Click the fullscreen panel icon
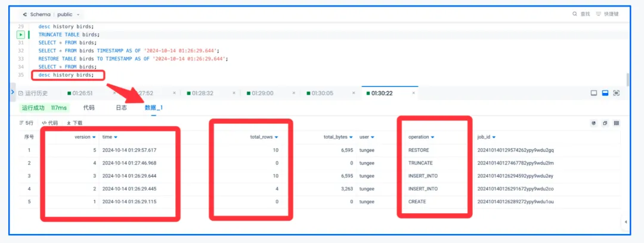 pos(616,94)
